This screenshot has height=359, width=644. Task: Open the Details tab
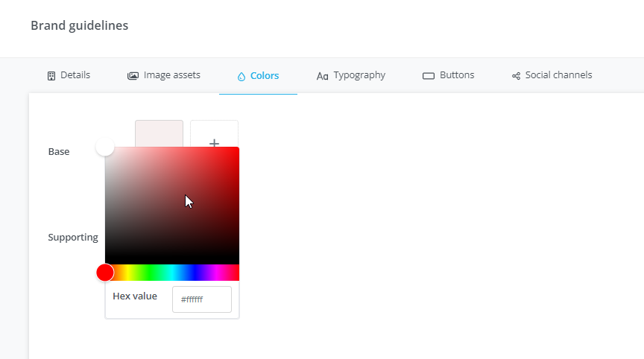tap(69, 75)
